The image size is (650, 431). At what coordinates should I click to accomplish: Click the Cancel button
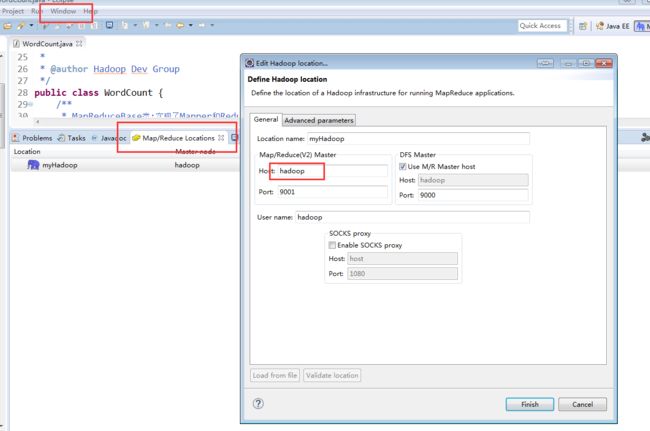[582, 404]
